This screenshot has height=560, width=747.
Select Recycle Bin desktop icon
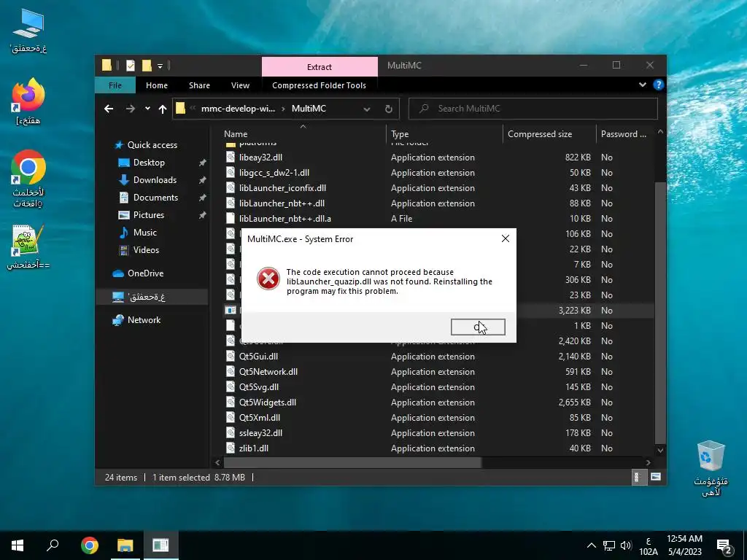[x=711, y=469]
